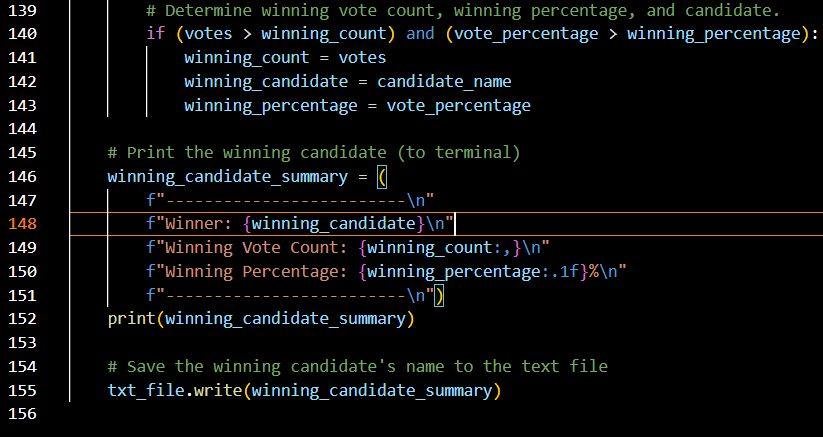
Task: Click the opening parenthesis on line 146
Action: click(x=382, y=176)
